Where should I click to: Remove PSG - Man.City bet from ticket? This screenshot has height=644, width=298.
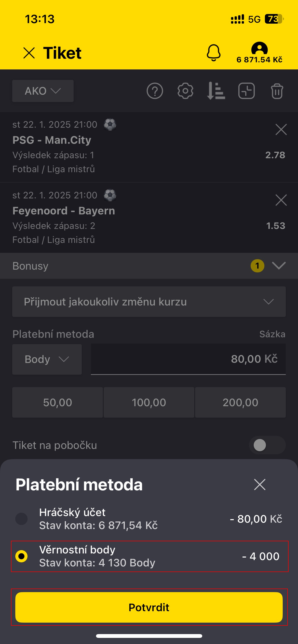281,130
